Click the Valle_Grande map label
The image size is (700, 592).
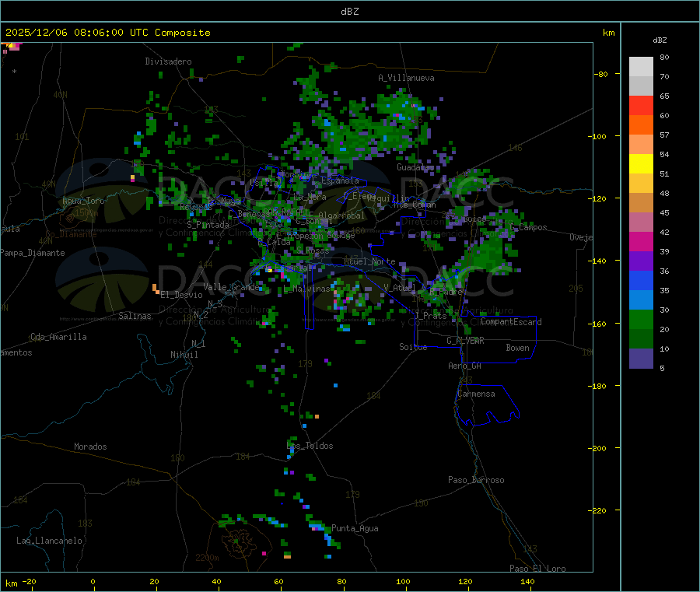pos(231,287)
